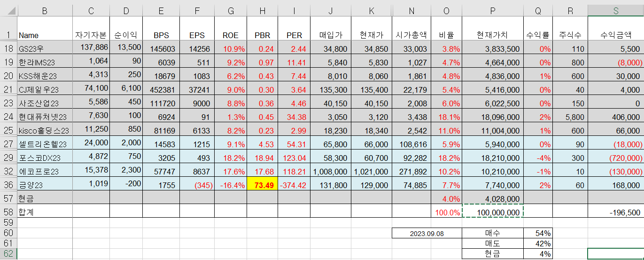Image resolution: width=644 pixels, height=260 pixels.
Task: Select the 한라IMS23 name cell
Action: [x=45, y=62]
